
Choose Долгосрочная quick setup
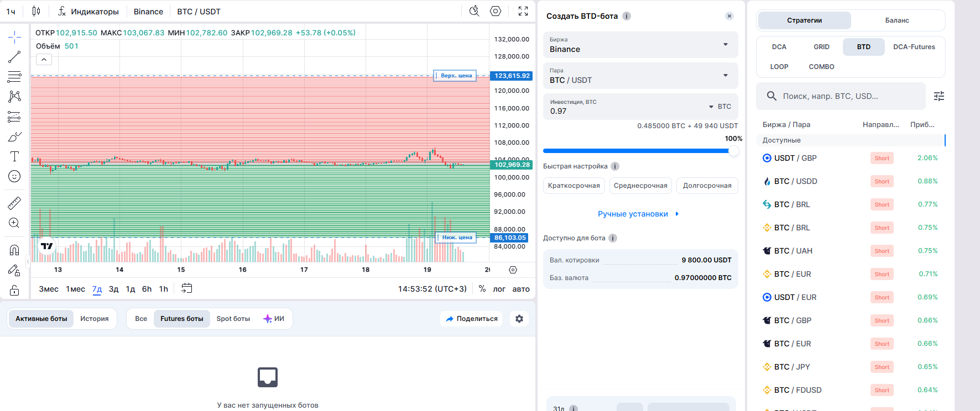pos(707,186)
